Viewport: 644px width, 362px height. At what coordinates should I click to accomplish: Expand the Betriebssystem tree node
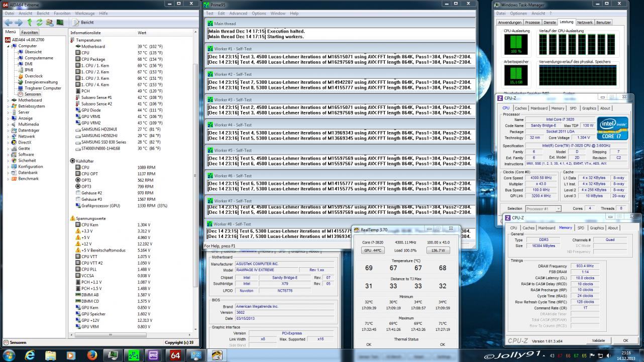click(8, 106)
